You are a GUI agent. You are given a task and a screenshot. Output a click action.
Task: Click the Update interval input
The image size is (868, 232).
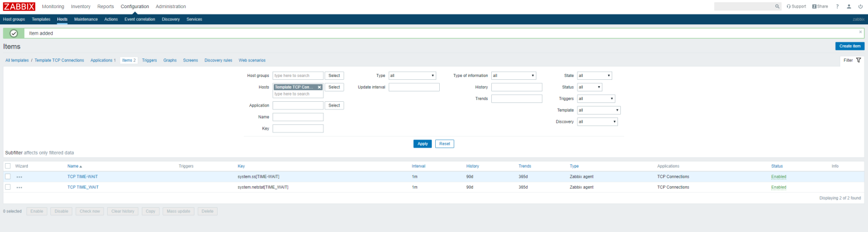[414, 87]
